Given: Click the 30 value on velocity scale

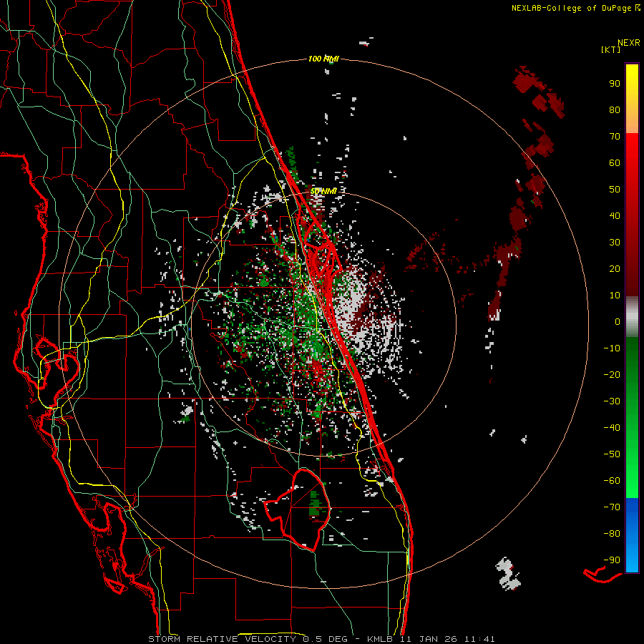Looking at the screenshot, I should [615, 243].
